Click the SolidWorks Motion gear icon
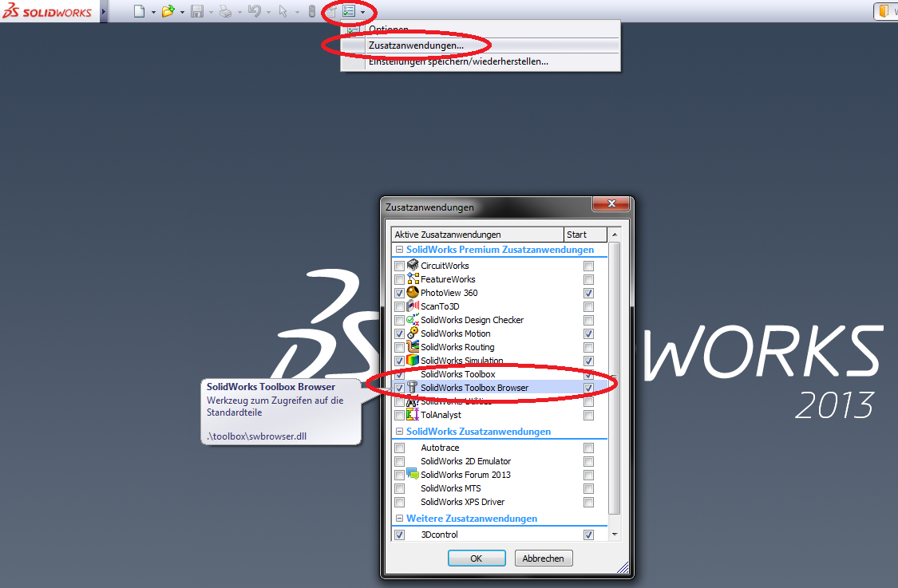This screenshot has height=588, width=898. tap(413, 333)
